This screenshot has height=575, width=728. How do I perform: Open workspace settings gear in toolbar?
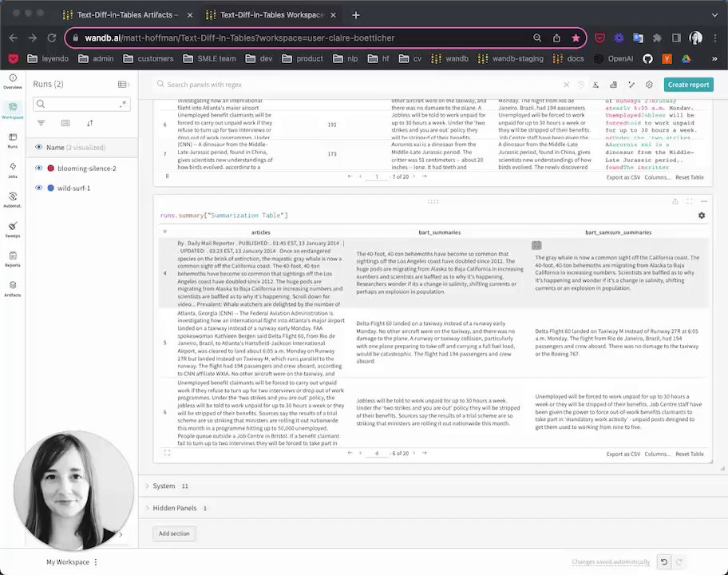[649, 85]
